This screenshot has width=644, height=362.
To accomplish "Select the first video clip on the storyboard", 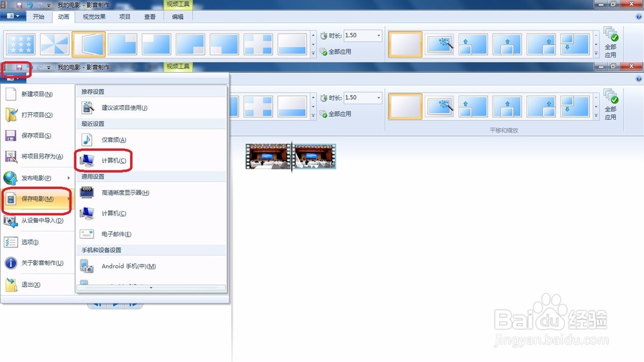I will click(268, 156).
